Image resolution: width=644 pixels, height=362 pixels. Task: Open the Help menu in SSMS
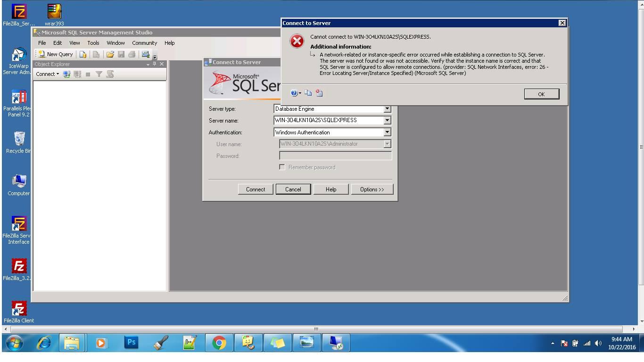click(169, 43)
